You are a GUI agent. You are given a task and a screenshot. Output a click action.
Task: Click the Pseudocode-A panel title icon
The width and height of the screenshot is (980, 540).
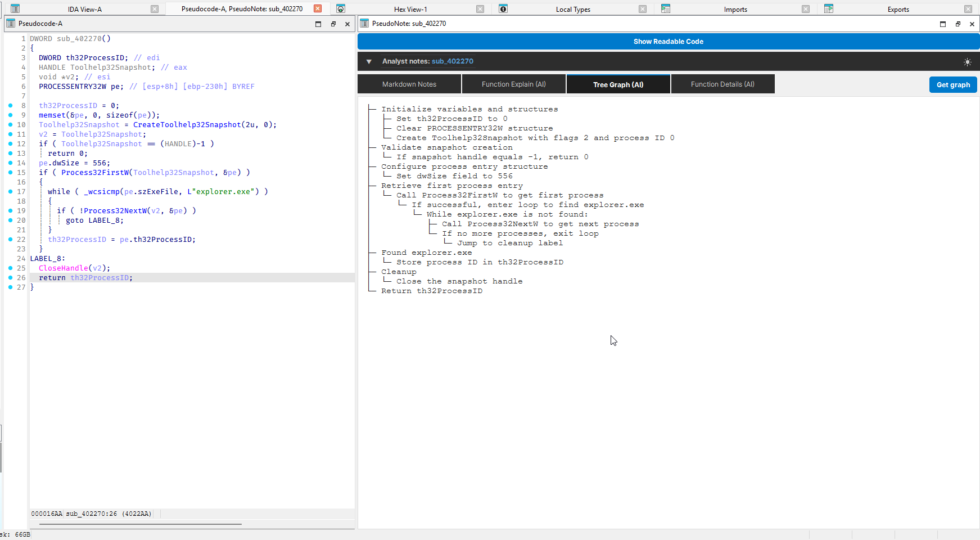tap(11, 24)
